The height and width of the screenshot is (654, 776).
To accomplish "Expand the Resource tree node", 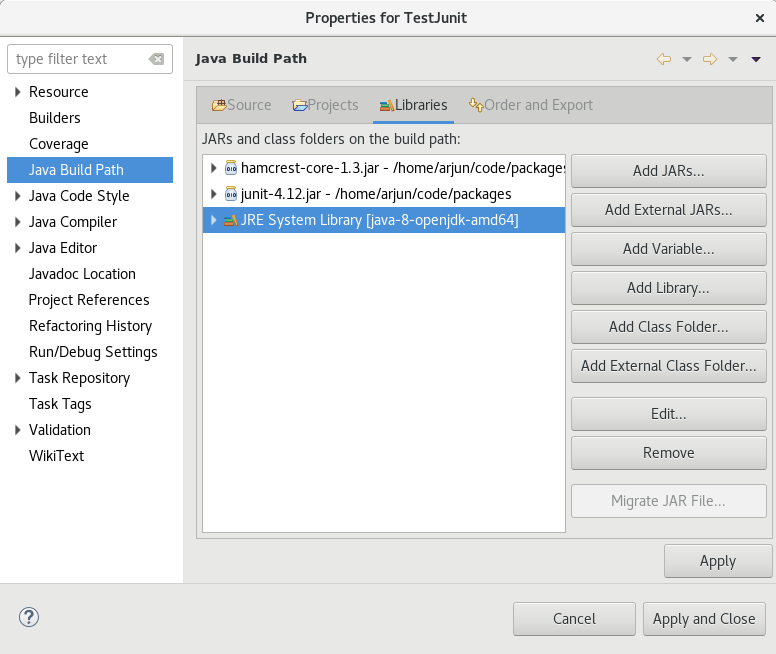I will coord(18,92).
